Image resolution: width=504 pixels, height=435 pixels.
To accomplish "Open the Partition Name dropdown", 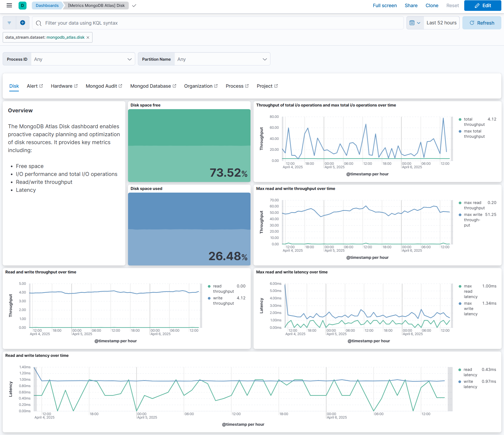I will (x=264, y=59).
